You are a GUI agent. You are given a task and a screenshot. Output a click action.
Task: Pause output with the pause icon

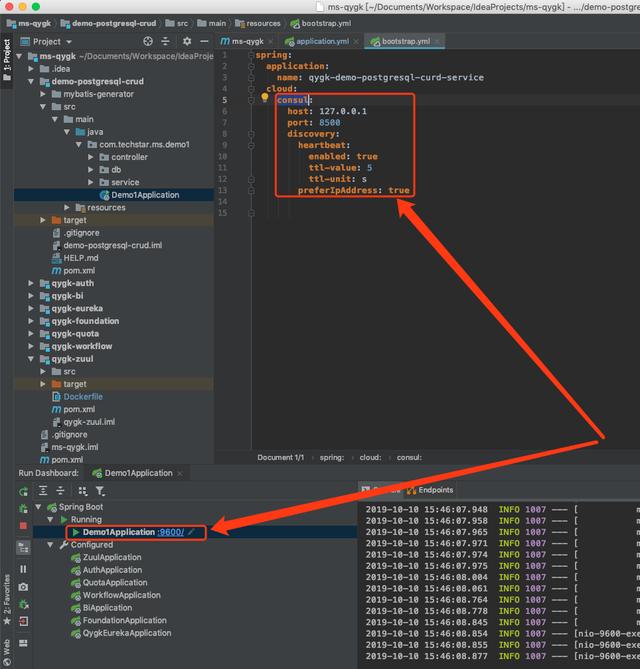pyautogui.click(x=23, y=569)
